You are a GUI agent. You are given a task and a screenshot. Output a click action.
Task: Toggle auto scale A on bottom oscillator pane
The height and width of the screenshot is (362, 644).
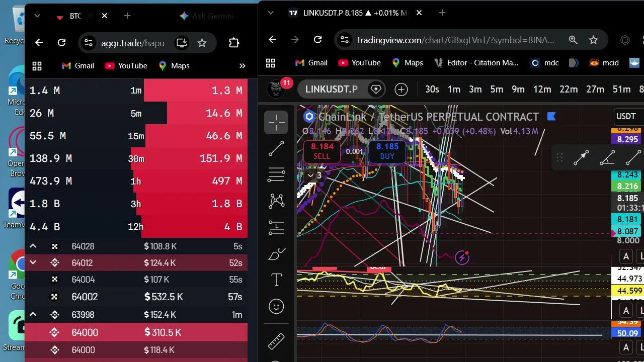point(626,347)
